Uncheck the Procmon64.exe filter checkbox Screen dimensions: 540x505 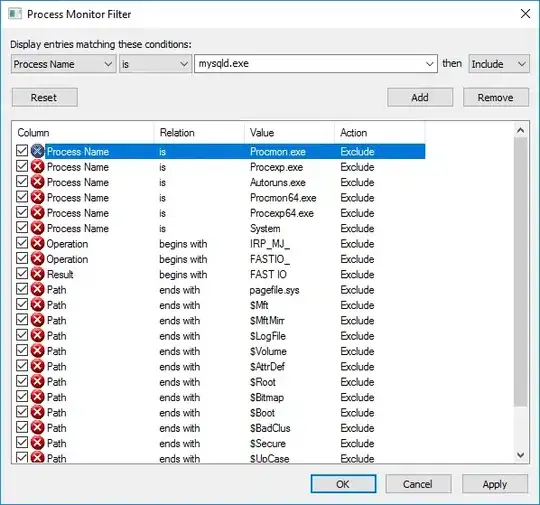tap(22, 197)
